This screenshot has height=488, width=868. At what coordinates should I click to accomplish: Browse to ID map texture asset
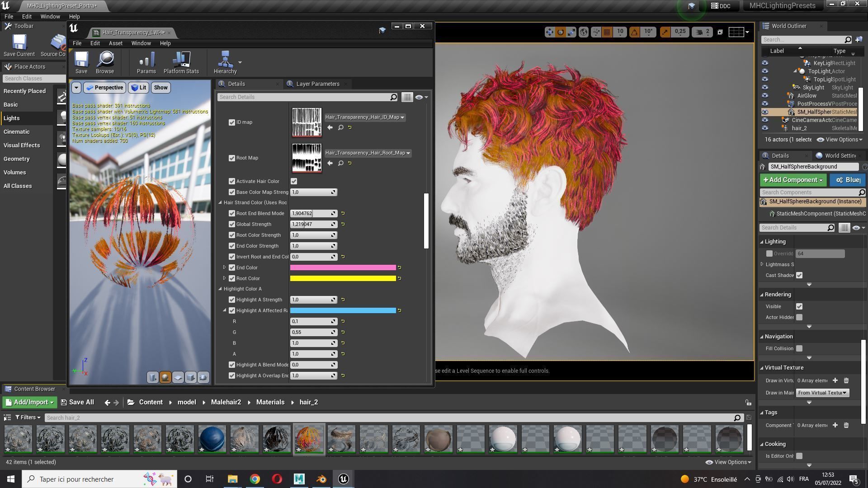[x=341, y=127]
